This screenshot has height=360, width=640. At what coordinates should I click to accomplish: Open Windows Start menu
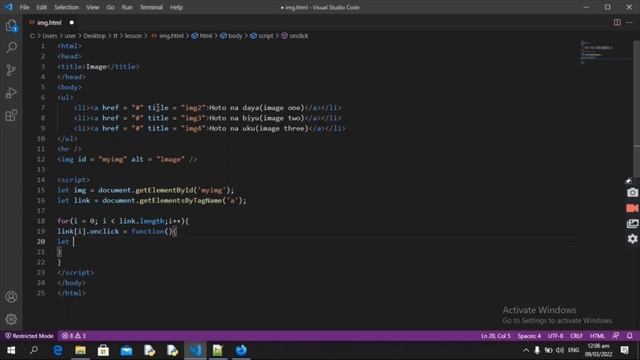11,350
